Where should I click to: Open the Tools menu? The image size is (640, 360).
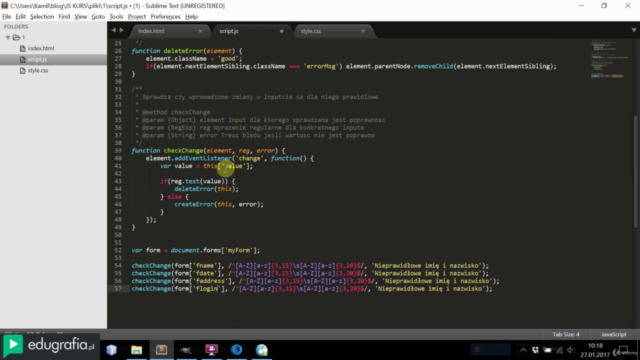coord(116,17)
